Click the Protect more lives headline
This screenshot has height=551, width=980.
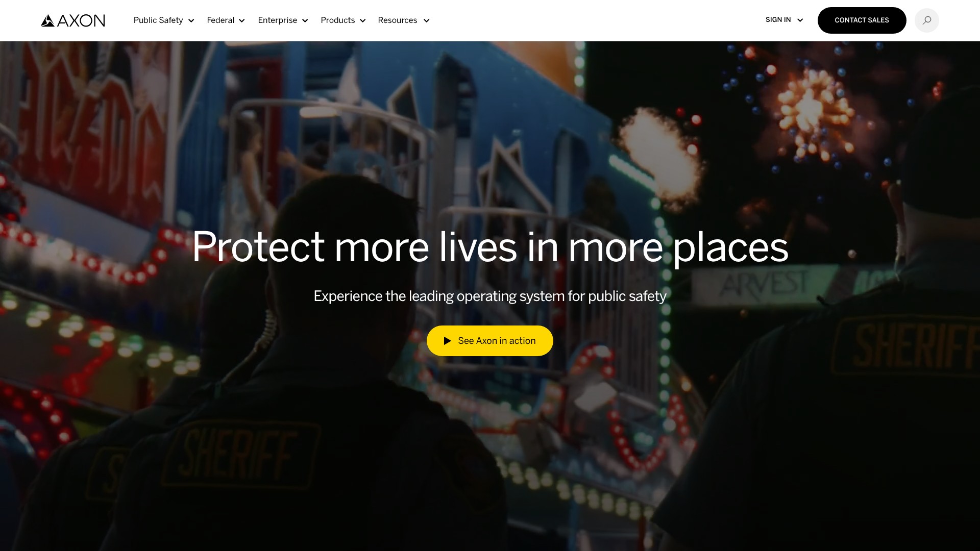pos(490,248)
